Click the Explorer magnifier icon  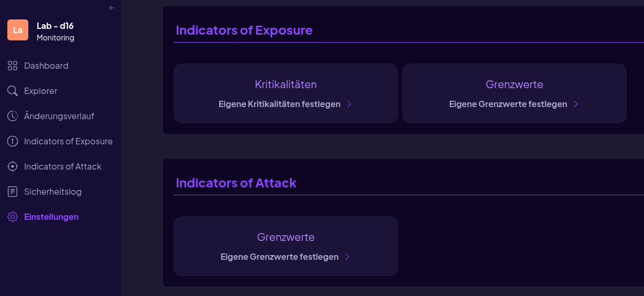coord(13,91)
